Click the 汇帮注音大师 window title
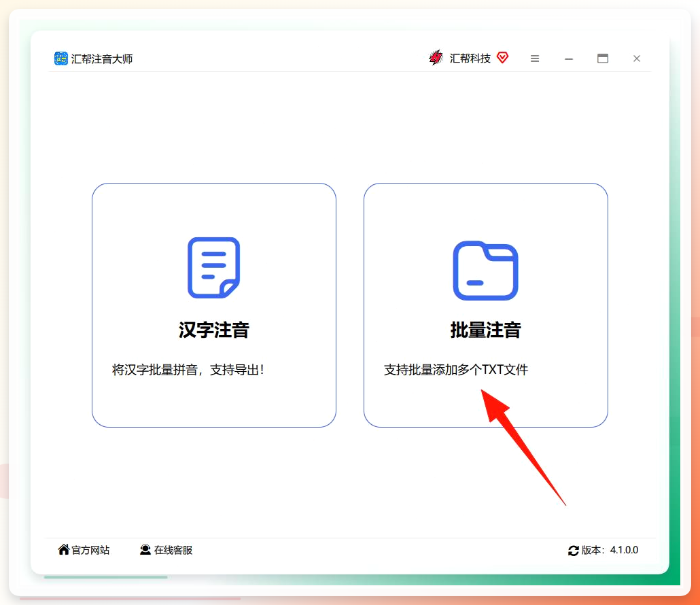This screenshot has height=605, width=700. click(102, 59)
